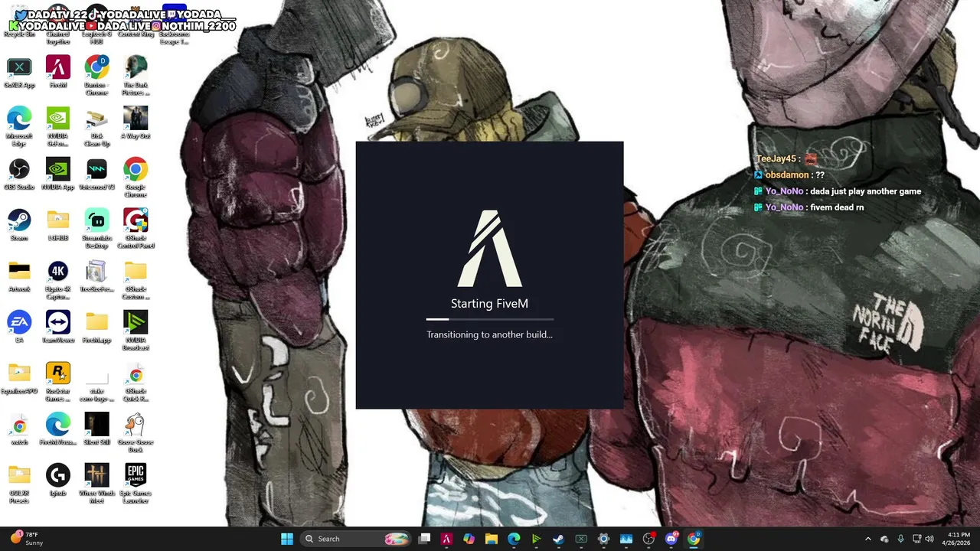Click the FiveM loading progress bar
The width and height of the screenshot is (980, 551).
(490, 319)
